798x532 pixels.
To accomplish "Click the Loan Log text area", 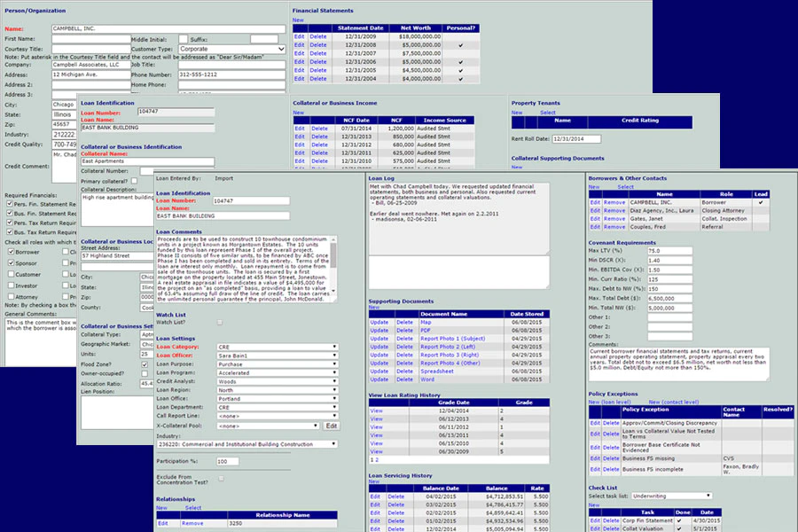I will tap(458, 219).
